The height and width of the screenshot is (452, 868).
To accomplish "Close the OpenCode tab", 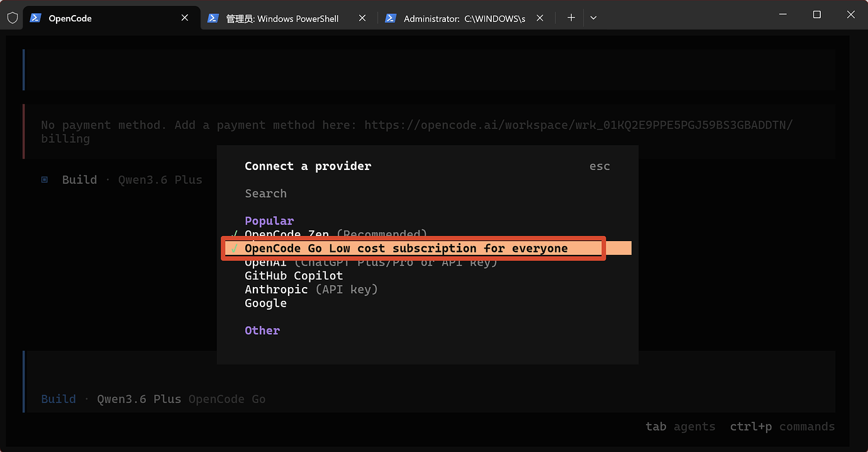I will click(185, 18).
